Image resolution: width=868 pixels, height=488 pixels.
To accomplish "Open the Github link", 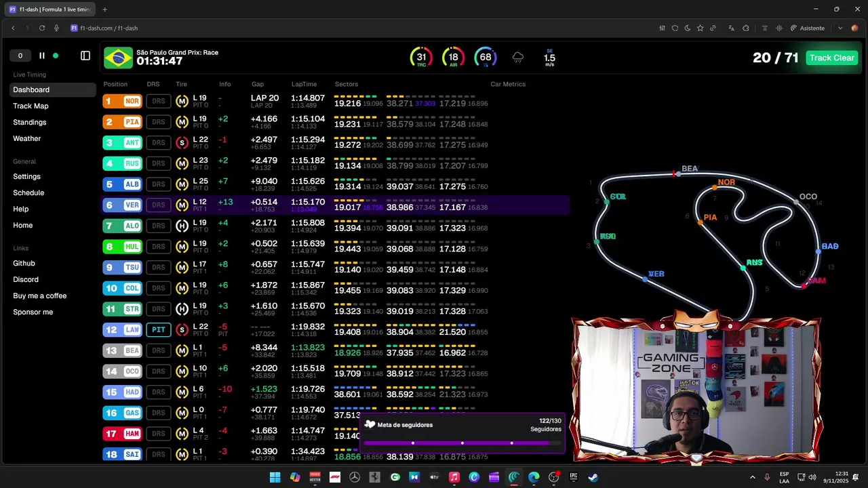I will (x=24, y=263).
